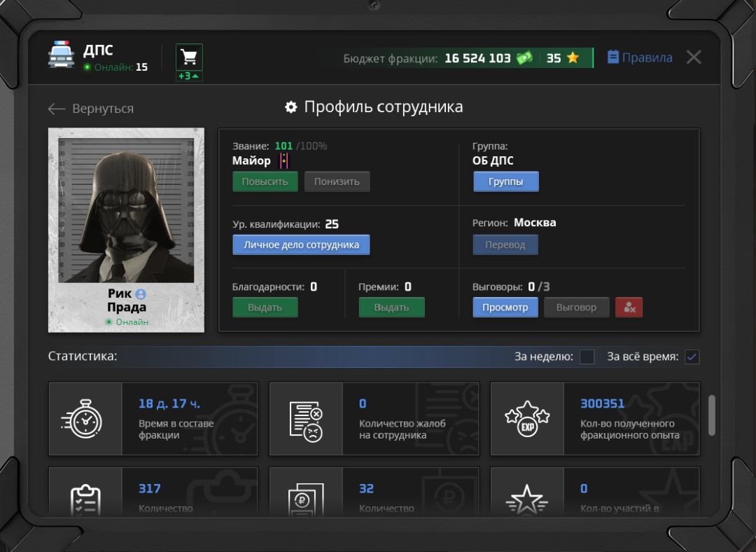Enable the За неделю checkbox
Screen dimensions: 756x552
point(587,357)
